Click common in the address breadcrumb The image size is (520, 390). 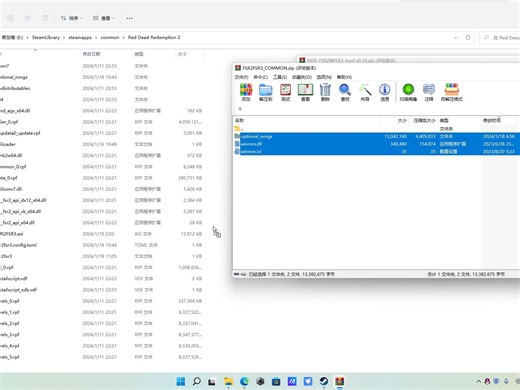(110, 37)
